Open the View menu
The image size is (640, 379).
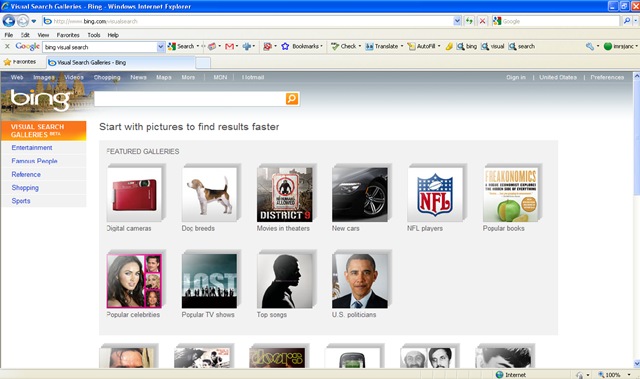click(43, 35)
